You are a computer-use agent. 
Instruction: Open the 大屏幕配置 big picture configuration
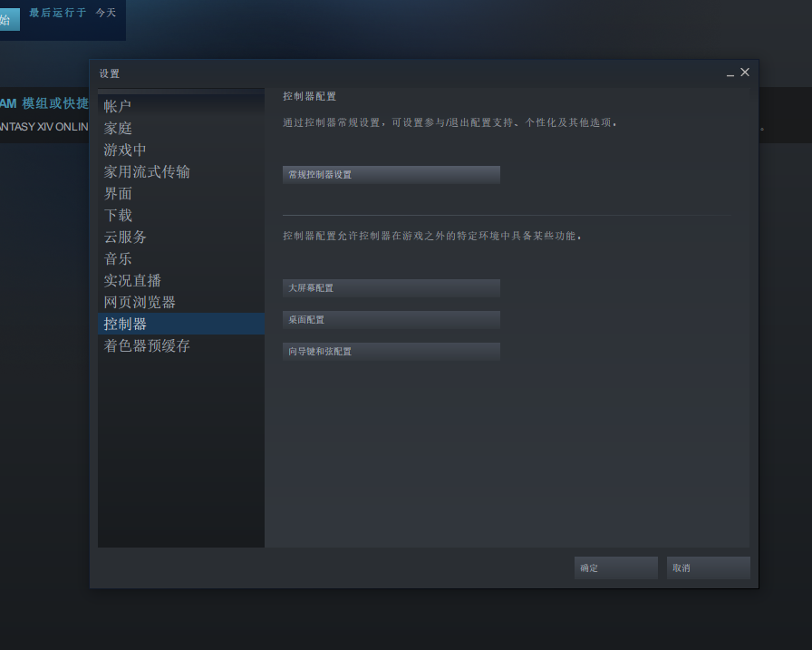point(391,287)
